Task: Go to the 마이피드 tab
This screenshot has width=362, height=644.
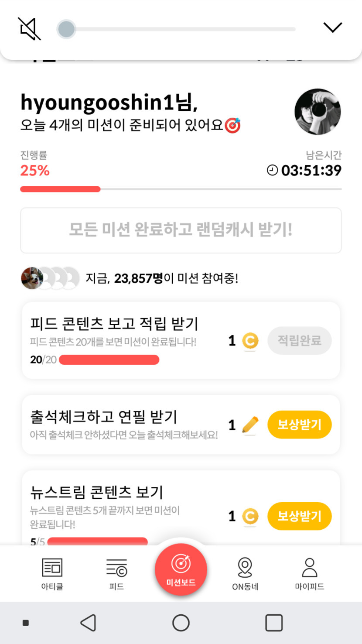Action: pyautogui.click(x=310, y=573)
